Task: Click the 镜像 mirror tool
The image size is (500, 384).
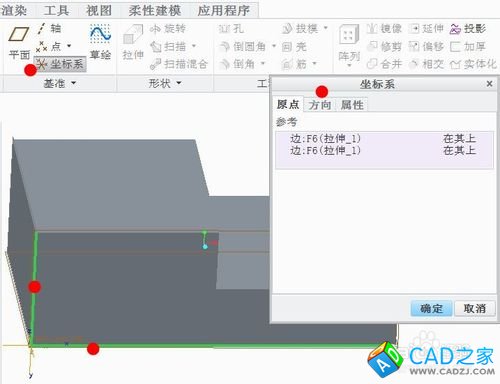Action: point(384,29)
